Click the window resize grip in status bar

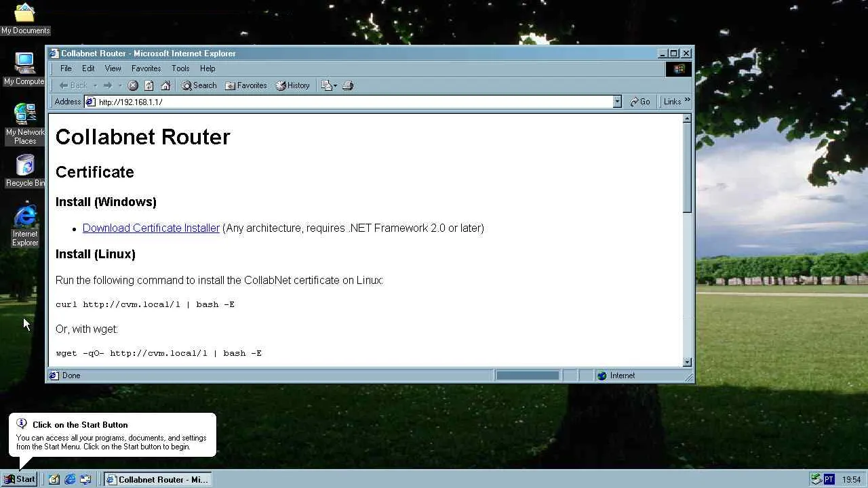click(x=688, y=377)
